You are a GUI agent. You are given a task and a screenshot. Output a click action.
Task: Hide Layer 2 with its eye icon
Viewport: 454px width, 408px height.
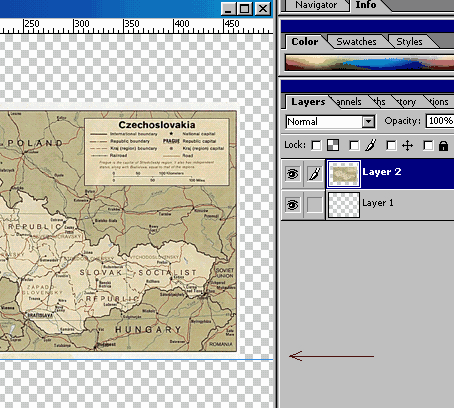[293, 174]
